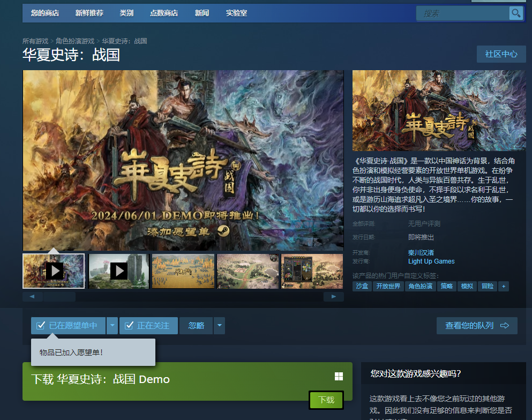Click the store search input field
This screenshot has width=532, height=420.
tap(463, 13)
